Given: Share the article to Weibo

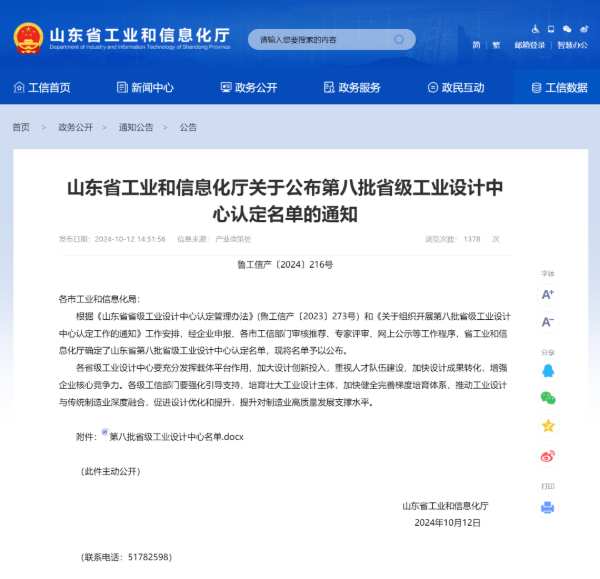Looking at the screenshot, I should point(548,455).
